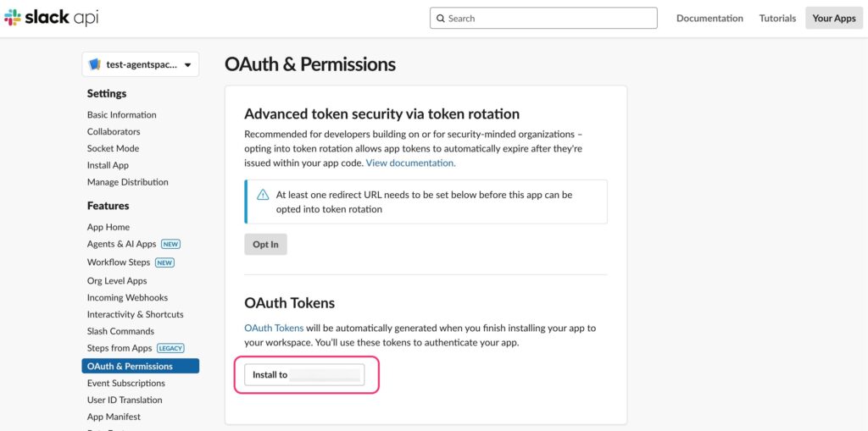Click the Opt In button

pyautogui.click(x=265, y=244)
